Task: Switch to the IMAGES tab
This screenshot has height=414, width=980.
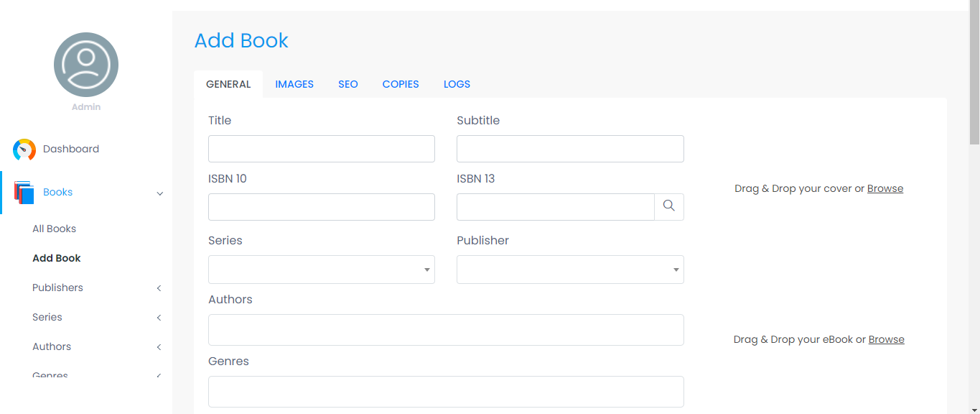Action: coord(294,84)
